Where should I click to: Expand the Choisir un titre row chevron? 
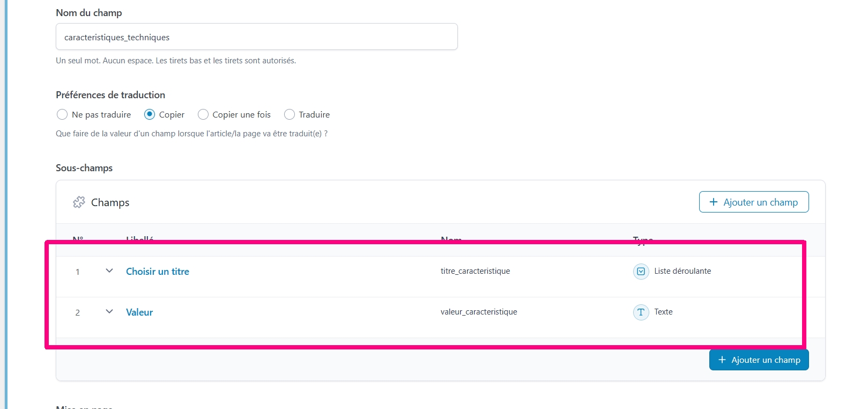109,271
